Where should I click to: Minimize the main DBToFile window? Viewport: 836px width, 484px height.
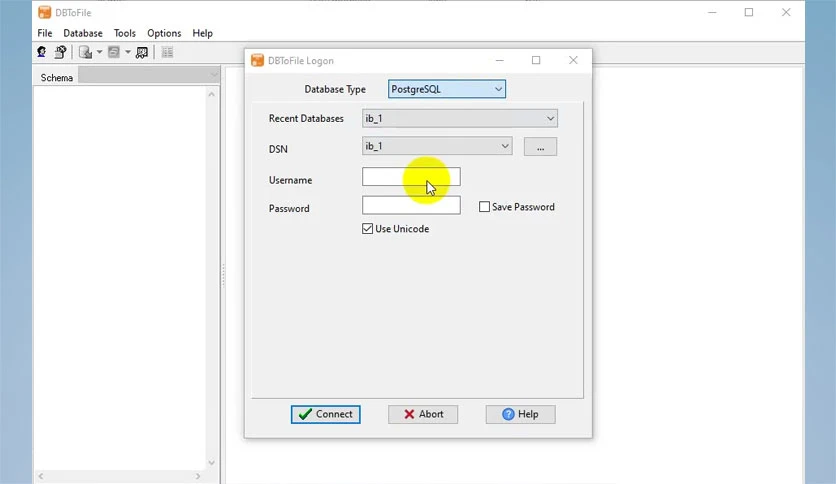712,12
